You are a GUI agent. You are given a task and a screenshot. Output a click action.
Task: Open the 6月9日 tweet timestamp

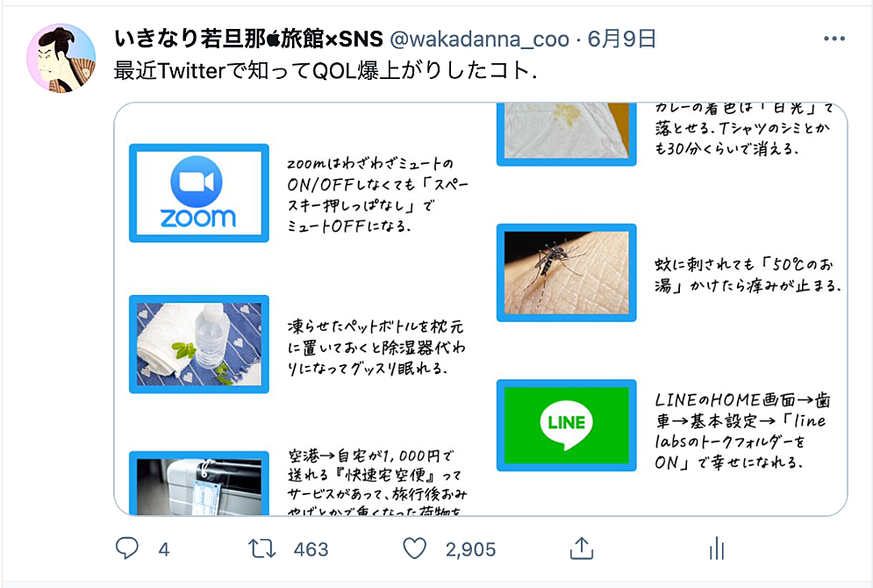coord(622,39)
